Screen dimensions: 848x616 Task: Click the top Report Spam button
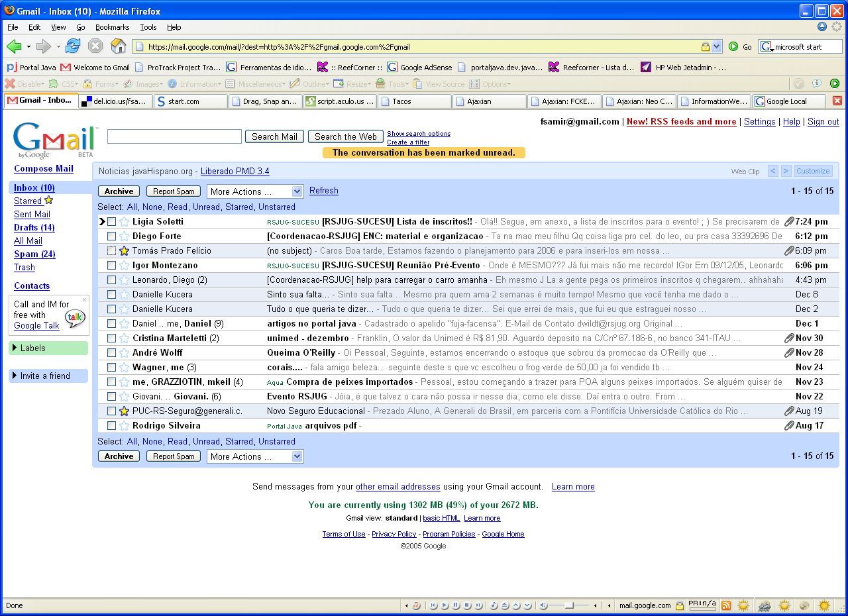pos(174,191)
